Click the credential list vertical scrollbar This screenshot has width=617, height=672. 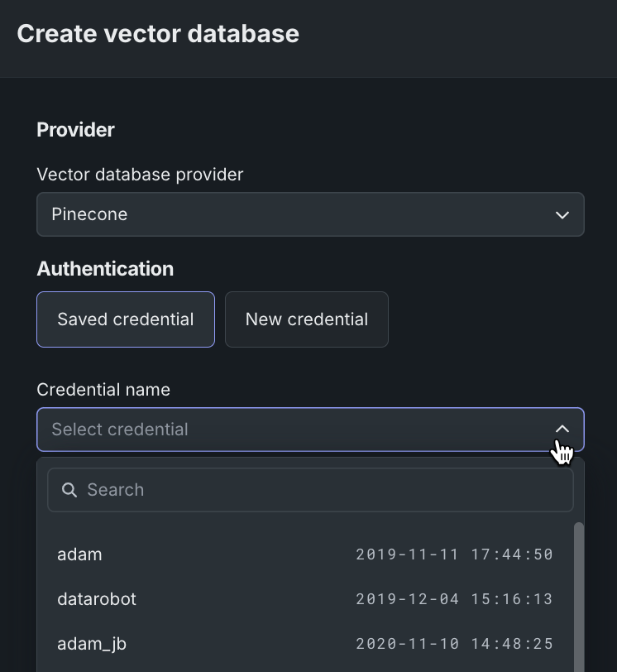[x=579, y=596]
